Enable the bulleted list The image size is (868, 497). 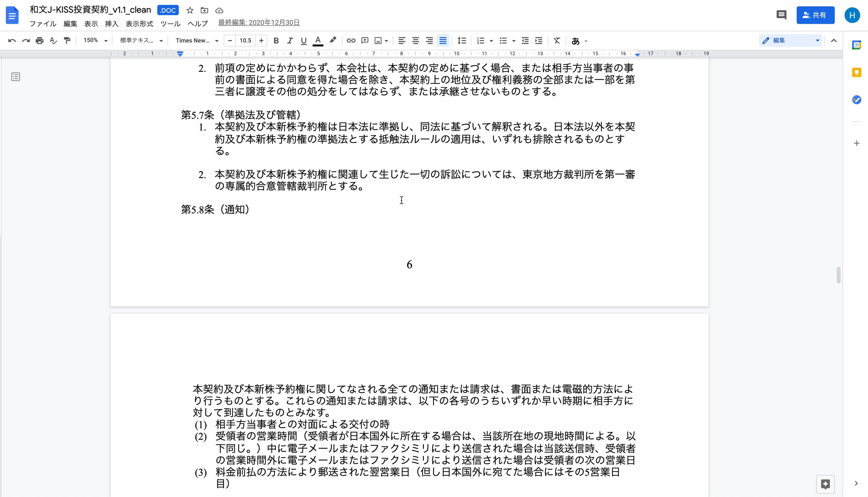tap(503, 40)
